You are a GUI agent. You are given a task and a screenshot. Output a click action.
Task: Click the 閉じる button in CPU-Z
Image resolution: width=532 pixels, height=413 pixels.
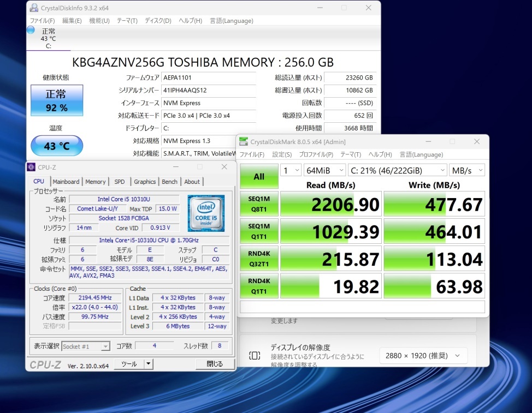pos(215,364)
